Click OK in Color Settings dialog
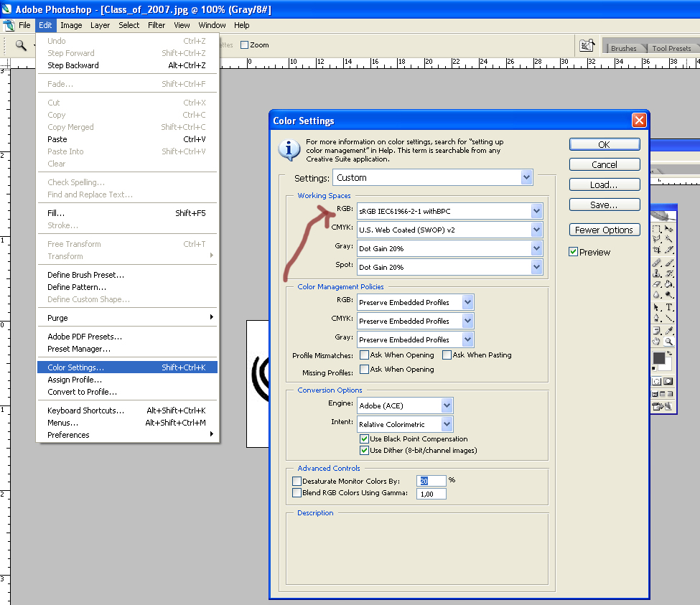The image size is (700, 605). [x=605, y=144]
